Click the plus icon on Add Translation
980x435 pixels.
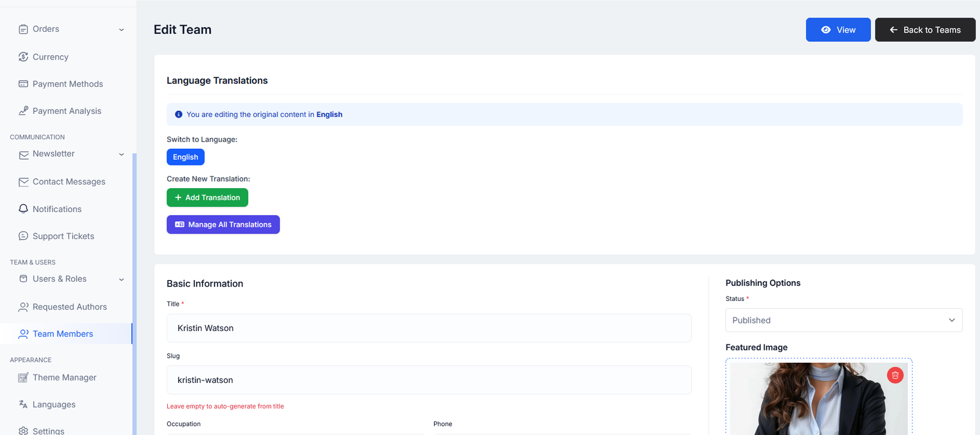pos(178,197)
